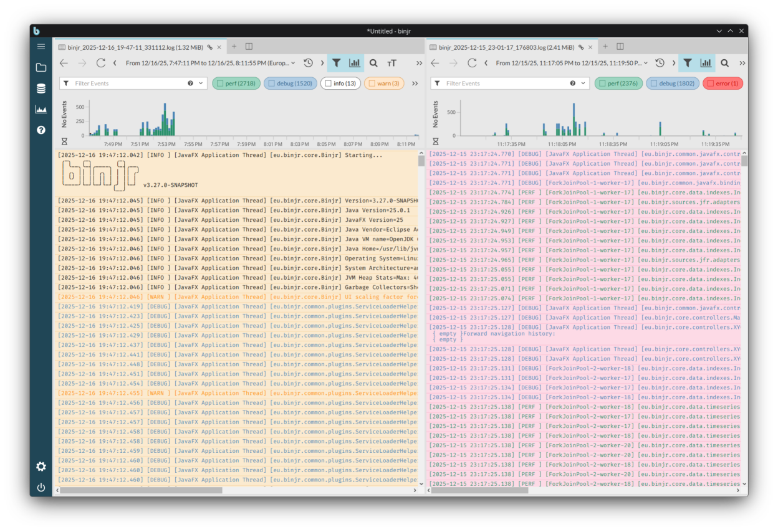Open the settings gear in the sidebar
778x532 pixels.
[x=41, y=467]
